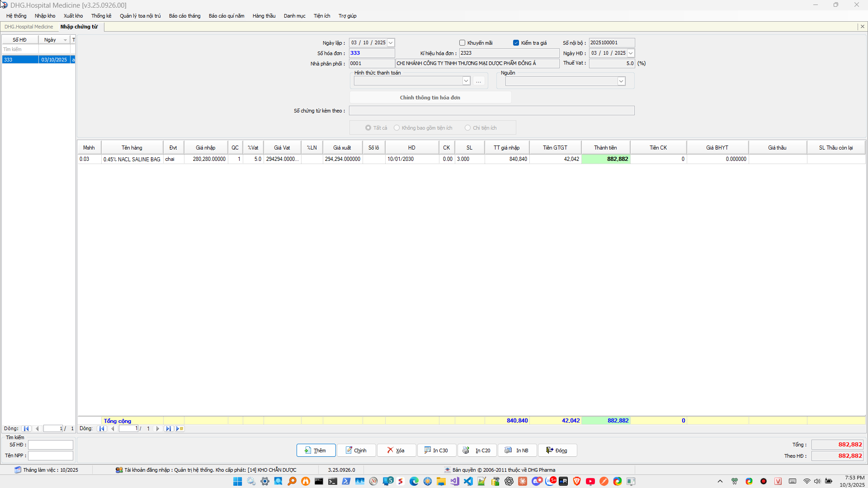Go to last row in detail grid navigator

pos(168,429)
